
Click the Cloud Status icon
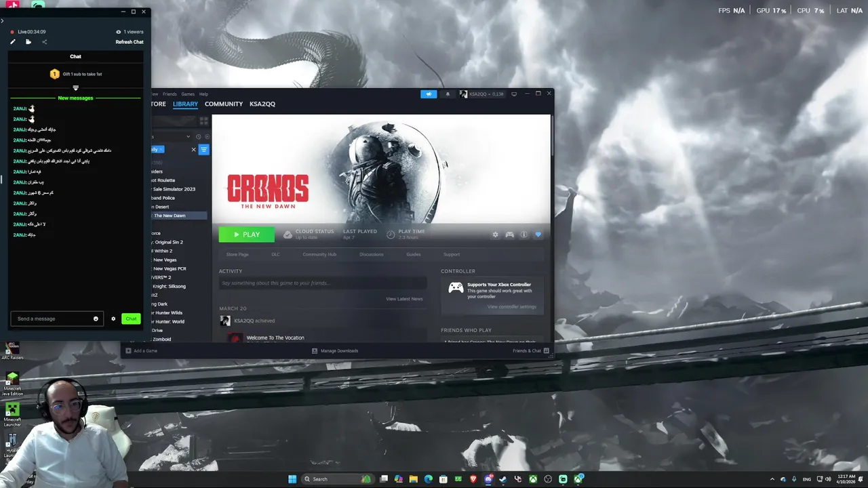tap(288, 235)
